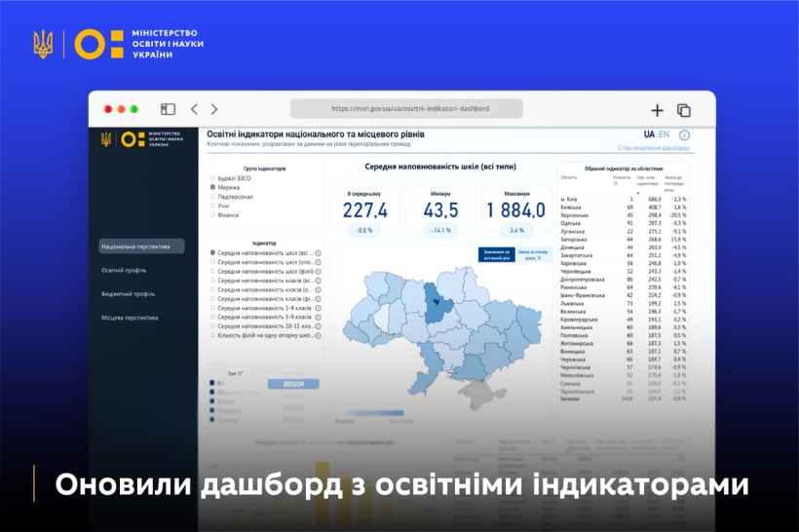This screenshot has height=532, width=799.
Task: Click the Ministry of Education logo on the banner
Action: (x=118, y=44)
